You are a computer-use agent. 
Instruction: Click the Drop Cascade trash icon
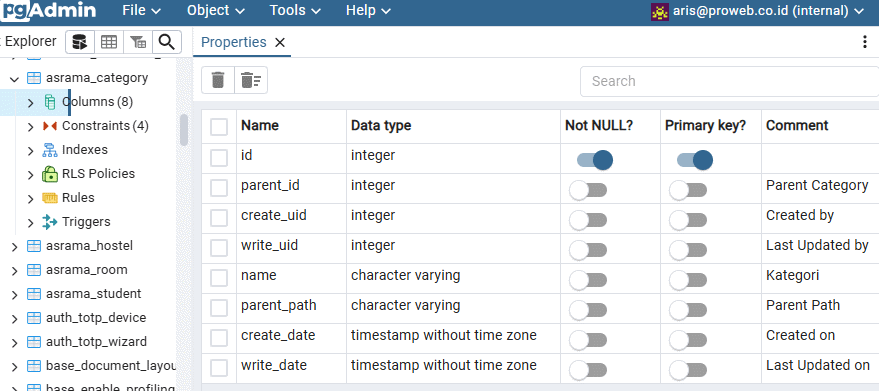coord(251,80)
